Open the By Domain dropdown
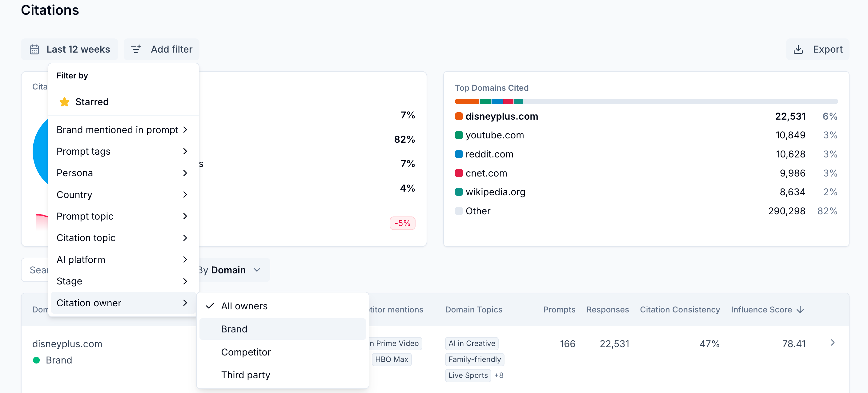 tap(230, 270)
